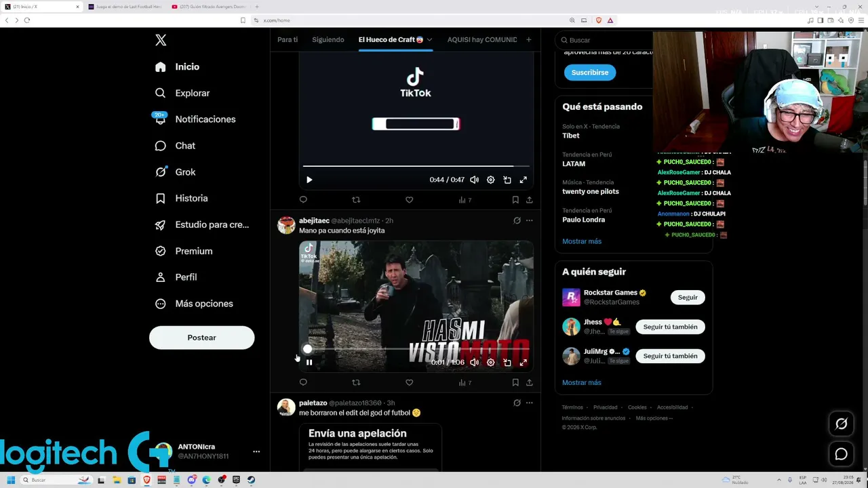The image size is (868, 488).
Task: Like the TikTok loading video post
Action: click(x=409, y=200)
